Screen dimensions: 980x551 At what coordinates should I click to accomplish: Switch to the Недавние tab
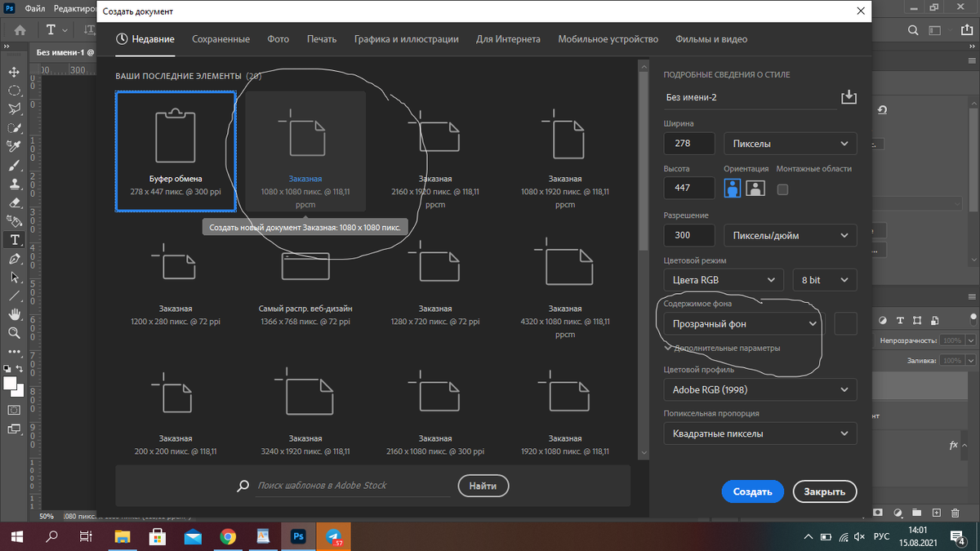(145, 39)
